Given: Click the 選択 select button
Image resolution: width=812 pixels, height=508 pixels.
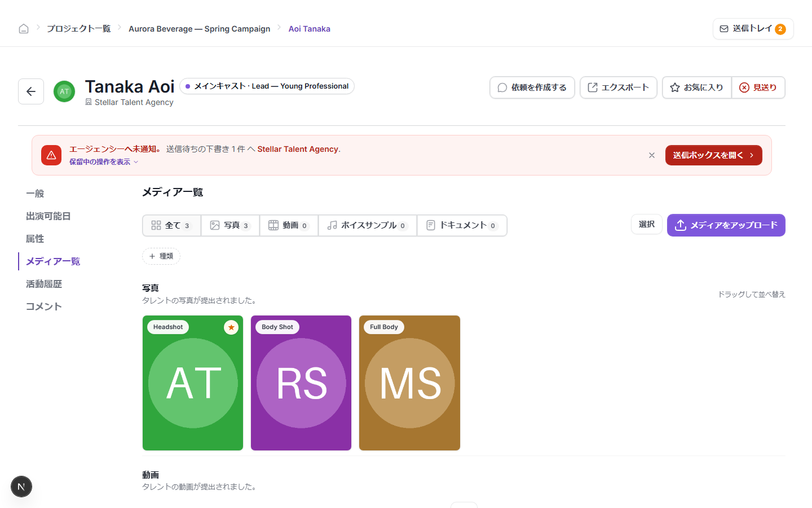Looking at the screenshot, I should [x=647, y=224].
